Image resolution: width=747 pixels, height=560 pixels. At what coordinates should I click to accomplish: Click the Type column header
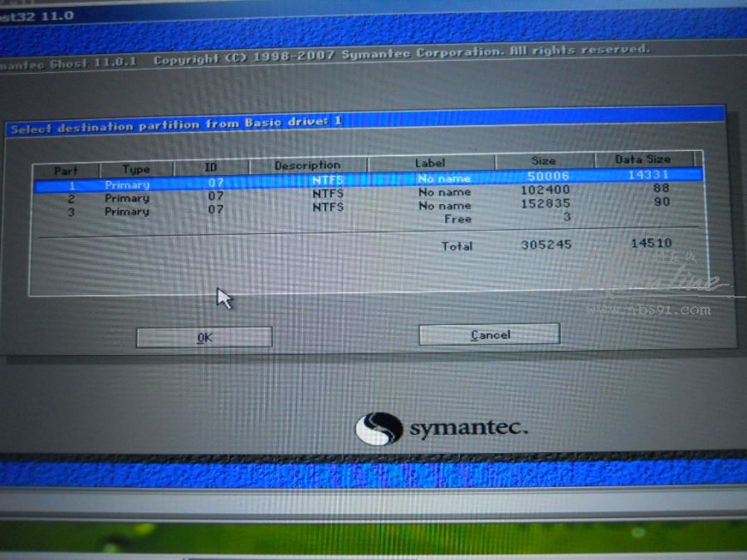[x=136, y=169]
